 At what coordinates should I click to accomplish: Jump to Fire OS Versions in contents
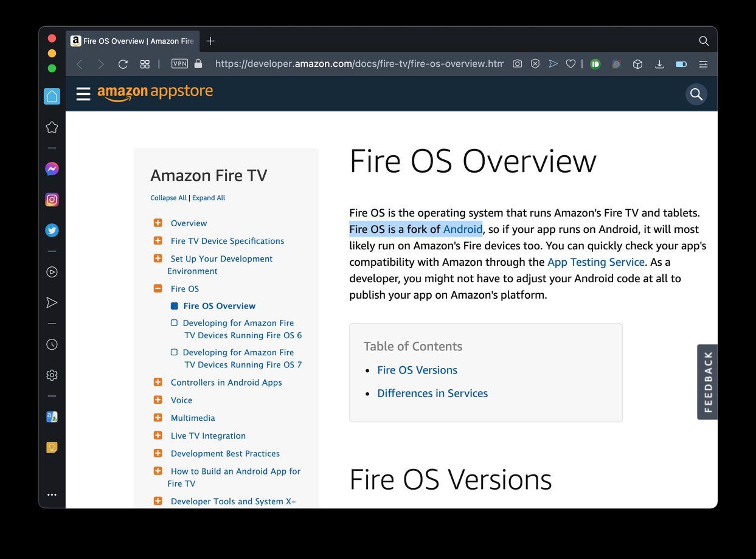coord(417,370)
